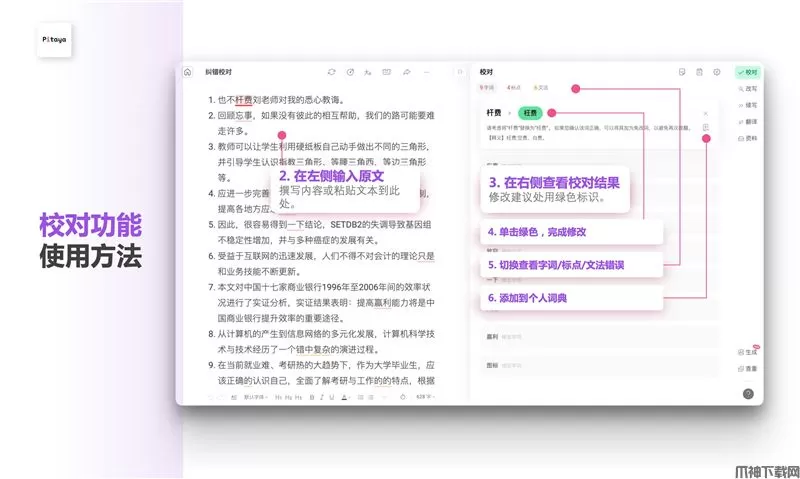The image size is (800, 479).
Task: Select the 翻译 tool in right sidebar
Action: pyautogui.click(x=747, y=122)
